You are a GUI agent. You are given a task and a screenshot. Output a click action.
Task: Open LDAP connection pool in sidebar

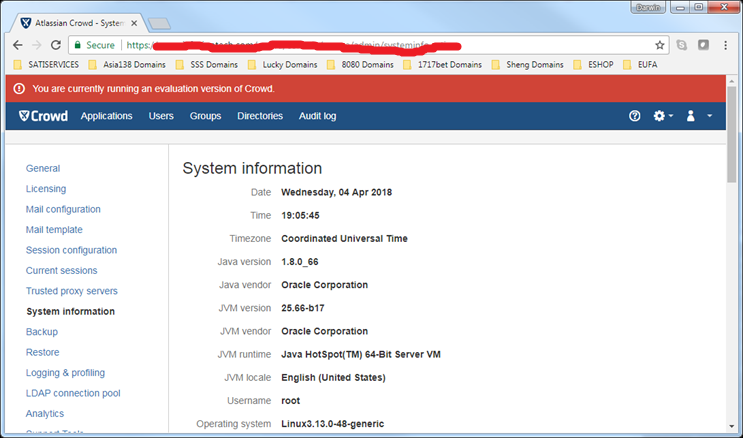click(73, 393)
